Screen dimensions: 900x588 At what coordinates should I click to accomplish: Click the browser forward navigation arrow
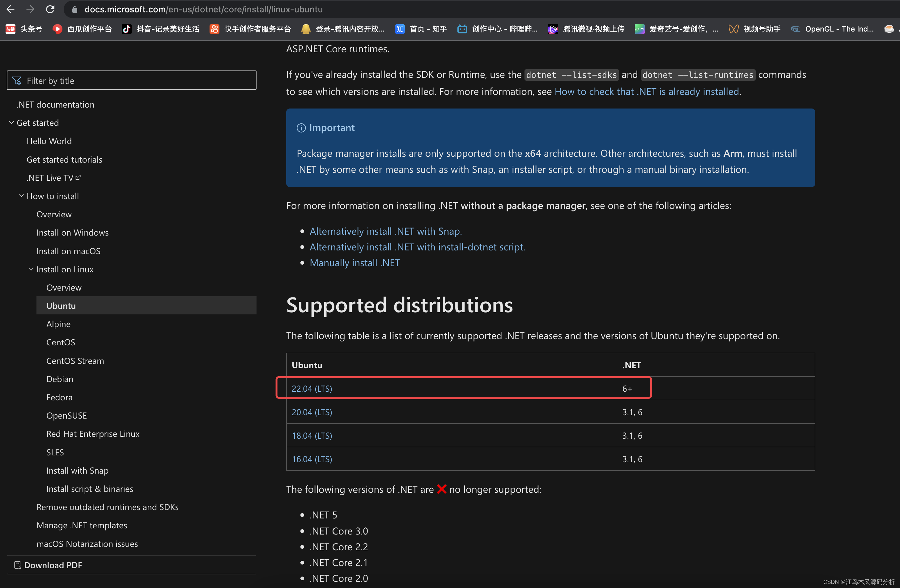(x=30, y=10)
